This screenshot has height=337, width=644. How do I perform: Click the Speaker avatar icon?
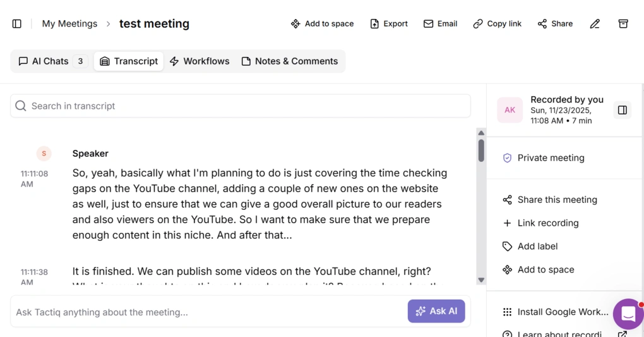[44, 154]
